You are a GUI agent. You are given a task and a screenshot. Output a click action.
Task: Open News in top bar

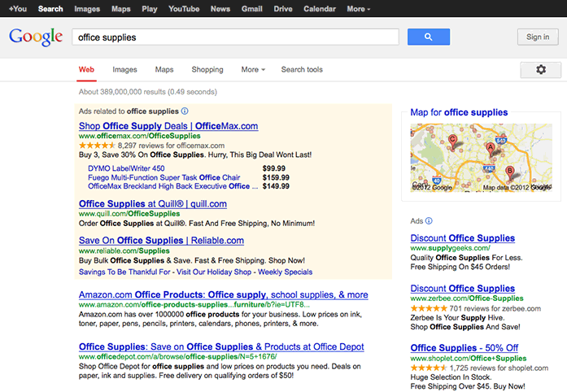pos(220,9)
